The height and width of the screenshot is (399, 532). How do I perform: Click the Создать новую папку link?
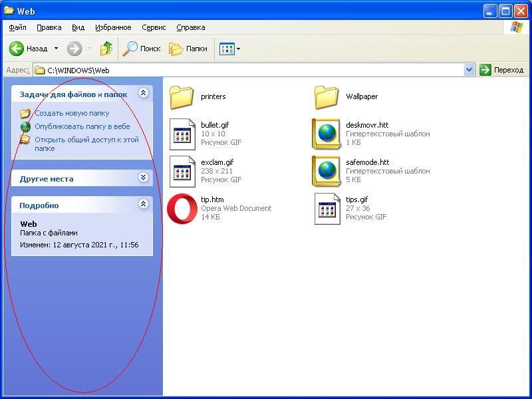(x=72, y=113)
